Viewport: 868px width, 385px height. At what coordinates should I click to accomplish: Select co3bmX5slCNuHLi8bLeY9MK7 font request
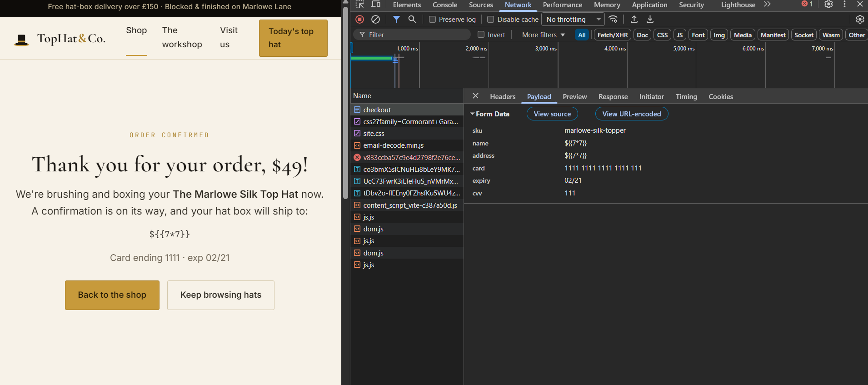407,169
